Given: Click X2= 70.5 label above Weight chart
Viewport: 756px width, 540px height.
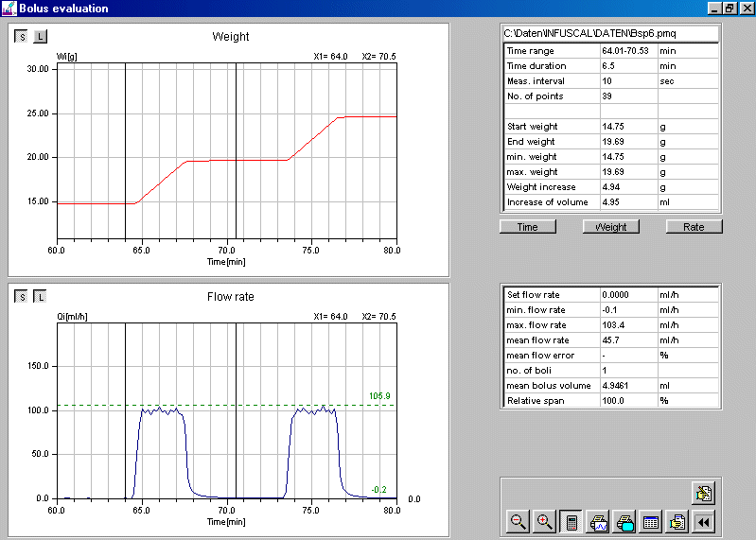Looking at the screenshot, I should tap(379, 57).
